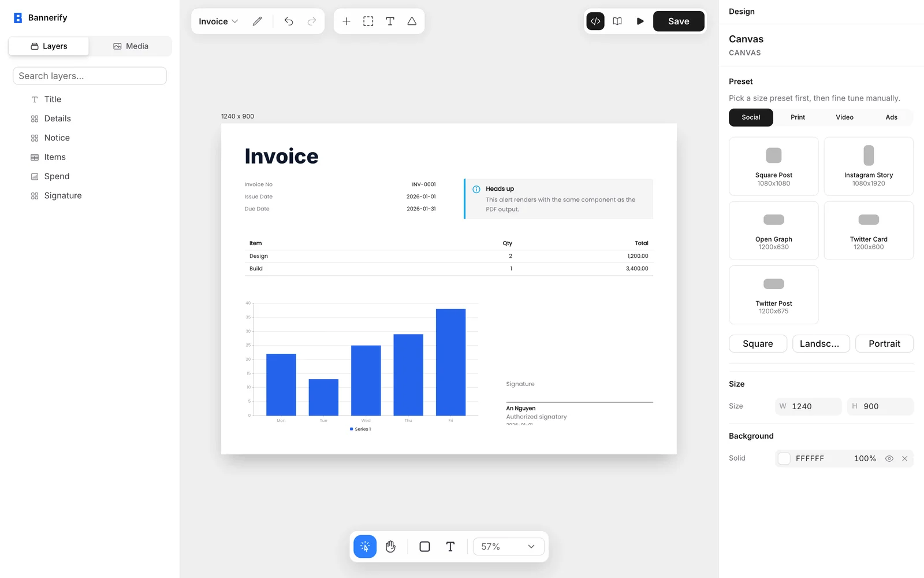The width and height of the screenshot is (924, 578).
Task: Choose the Twitter Post preset
Action: pyautogui.click(x=774, y=295)
